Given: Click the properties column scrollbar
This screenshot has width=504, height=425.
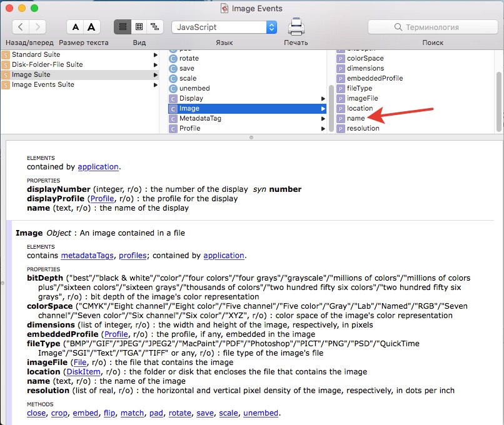Looking at the screenshot, I should point(499,101).
